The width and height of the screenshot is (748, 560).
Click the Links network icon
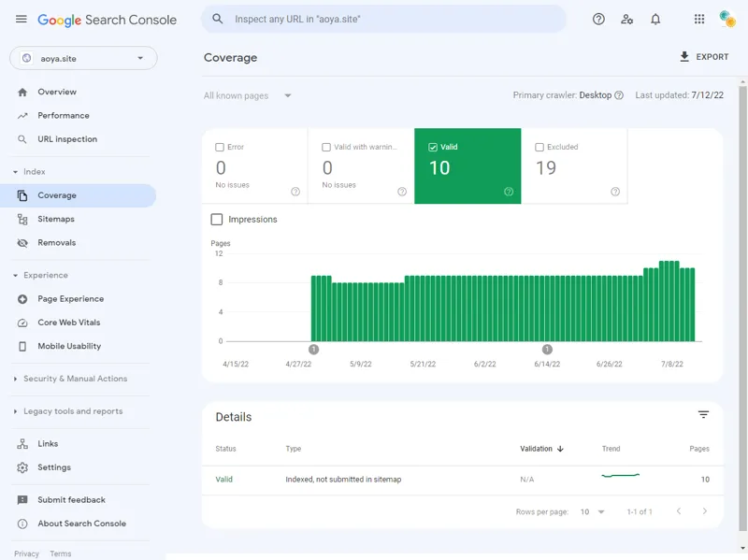pyautogui.click(x=22, y=444)
